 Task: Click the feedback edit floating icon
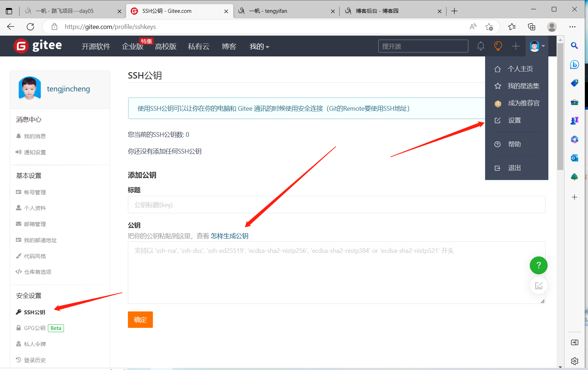pos(539,285)
